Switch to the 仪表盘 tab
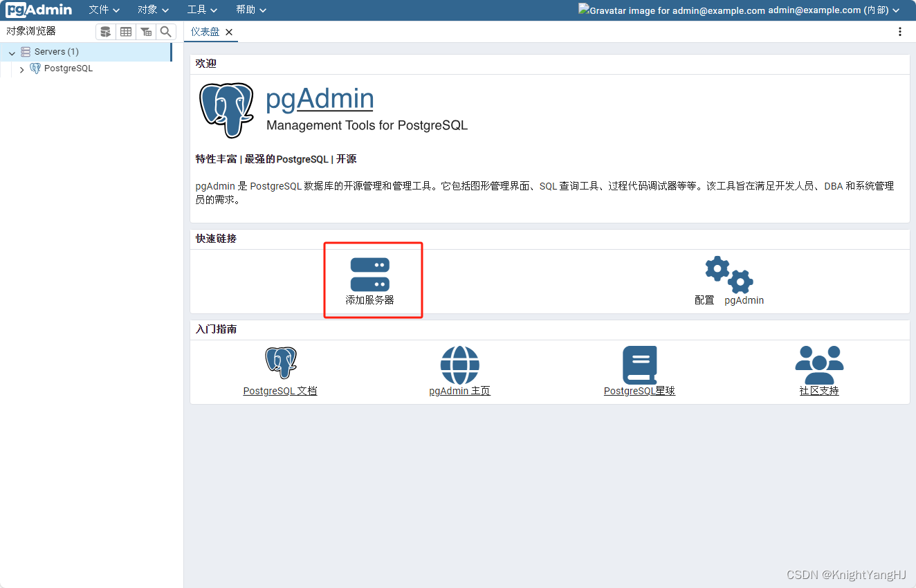 [205, 32]
